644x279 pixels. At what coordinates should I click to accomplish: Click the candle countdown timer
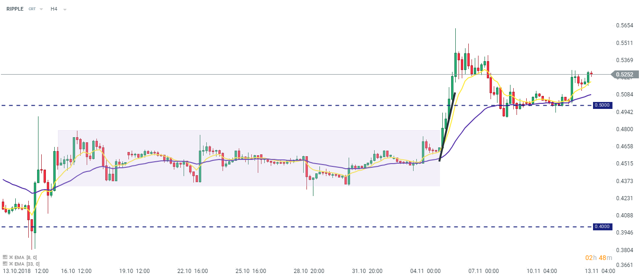point(599,258)
